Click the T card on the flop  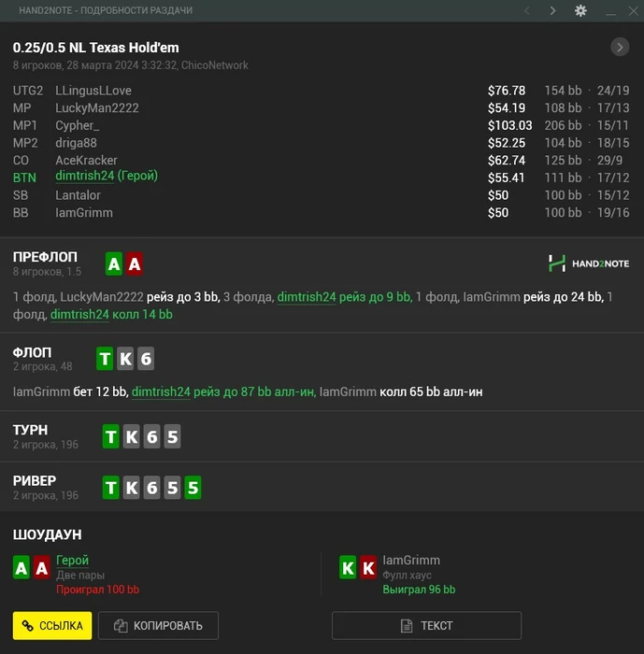105,359
